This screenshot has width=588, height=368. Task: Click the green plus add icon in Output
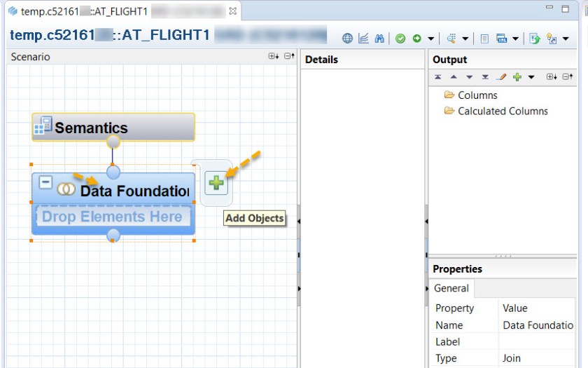[x=517, y=77]
